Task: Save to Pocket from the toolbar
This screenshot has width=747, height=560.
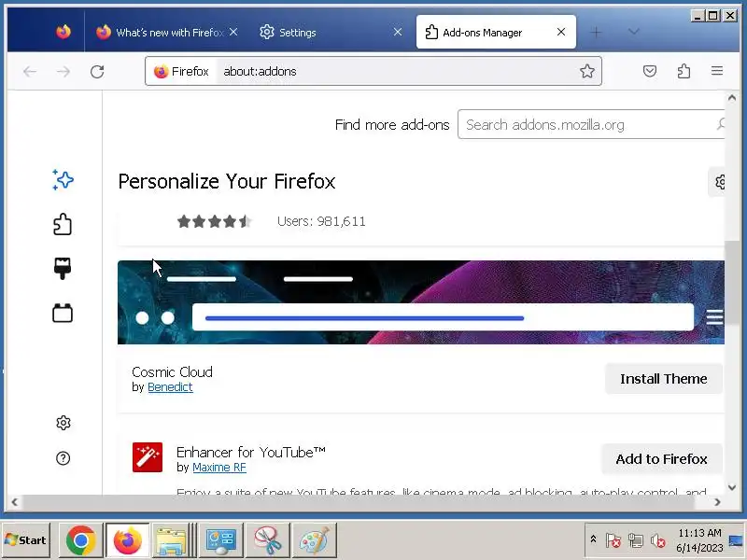Action: pyautogui.click(x=649, y=72)
